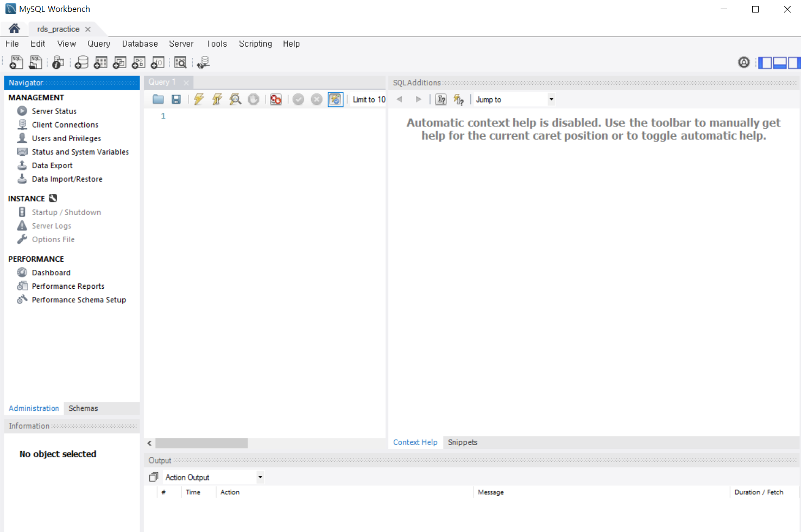Open Options File
This screenshot has width=801, height=532.
point(53,239)
